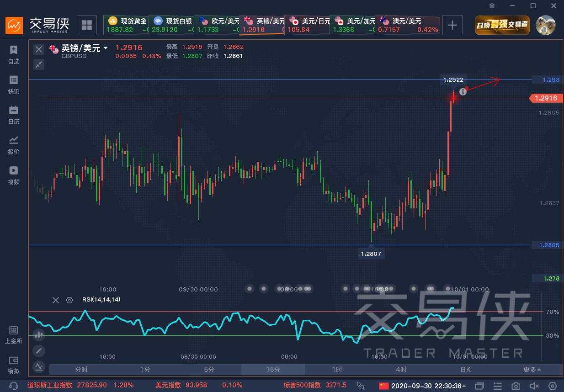Select the pencil drawing tool
This screenshot has width=564, height=392.
pos(39,351)
